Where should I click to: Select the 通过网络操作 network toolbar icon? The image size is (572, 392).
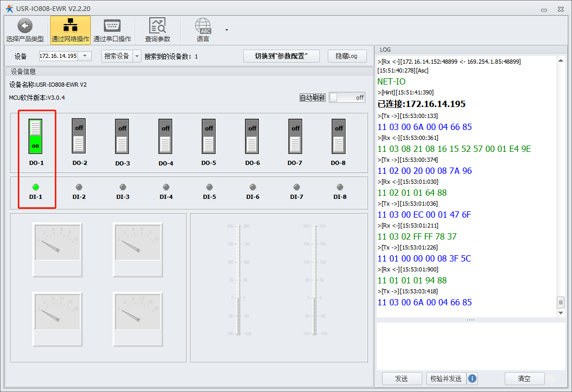(x=70, y=26)
